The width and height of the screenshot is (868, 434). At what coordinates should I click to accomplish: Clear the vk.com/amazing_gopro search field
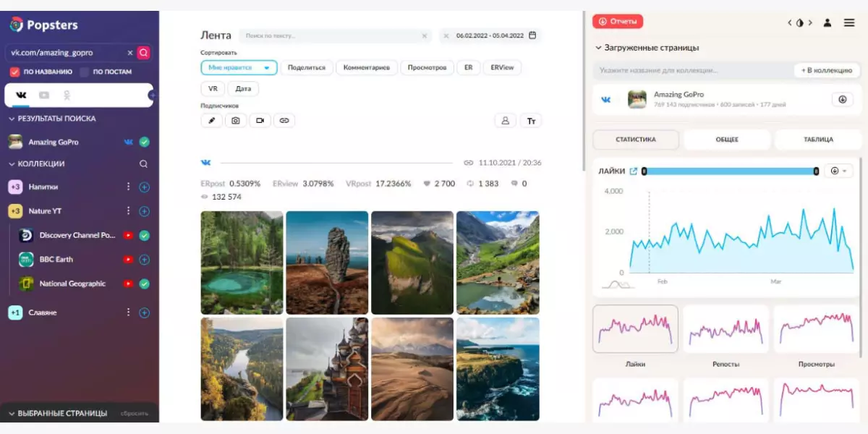coord(130,53)
